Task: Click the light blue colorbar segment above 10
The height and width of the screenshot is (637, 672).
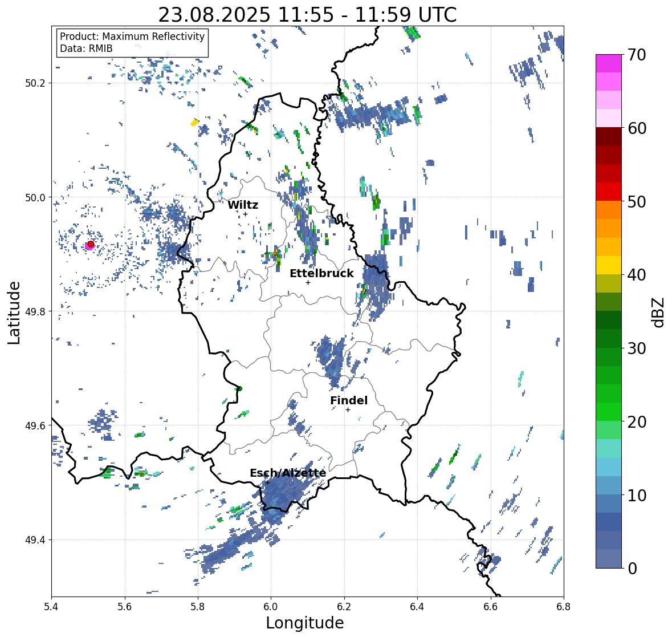Action: [x=609, y=485]
